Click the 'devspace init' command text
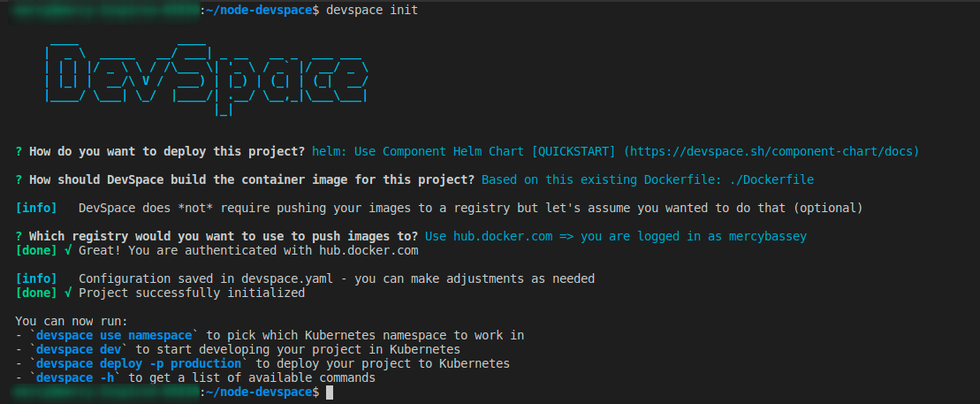The height and width of the screenshot is (404, 980). [373, 10]
